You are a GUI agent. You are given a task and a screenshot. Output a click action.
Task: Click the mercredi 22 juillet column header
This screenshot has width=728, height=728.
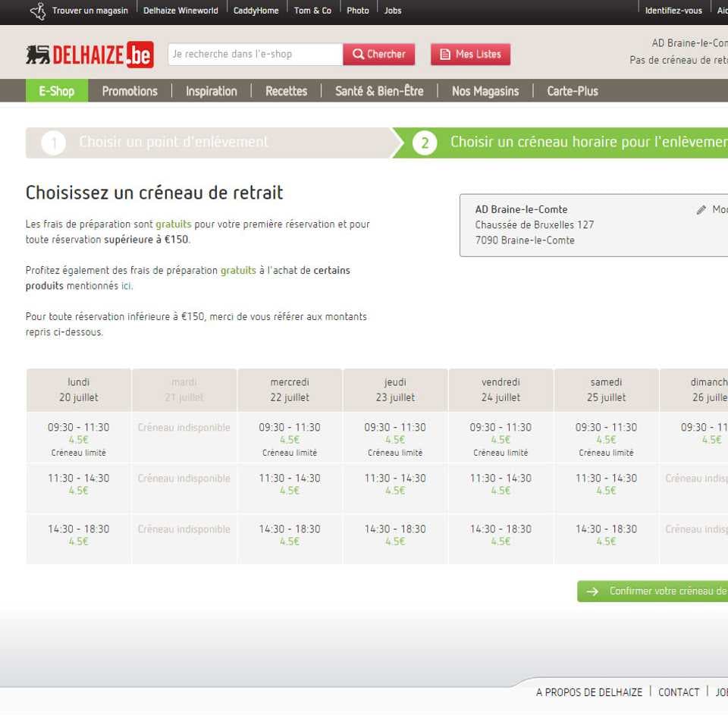(x=290, y=390)
